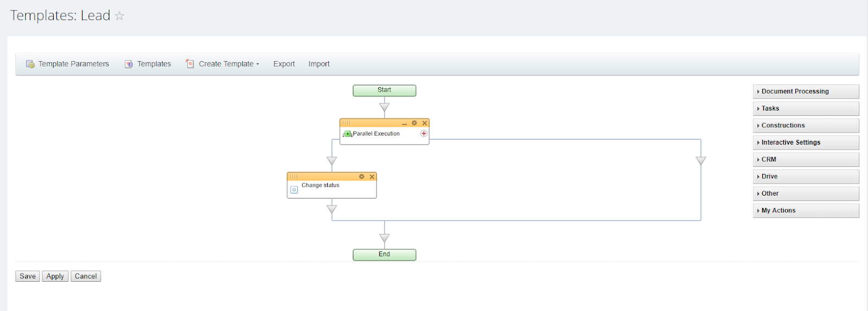Click Import in the toolbar
Viewport: 868px width, 311px height.
[319, 64]
